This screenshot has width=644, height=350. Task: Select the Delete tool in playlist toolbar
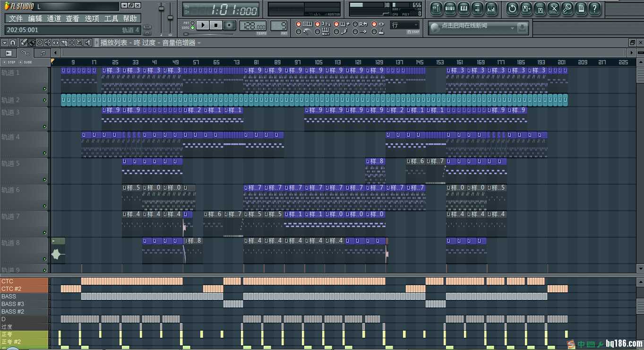[x=40, y=43]
